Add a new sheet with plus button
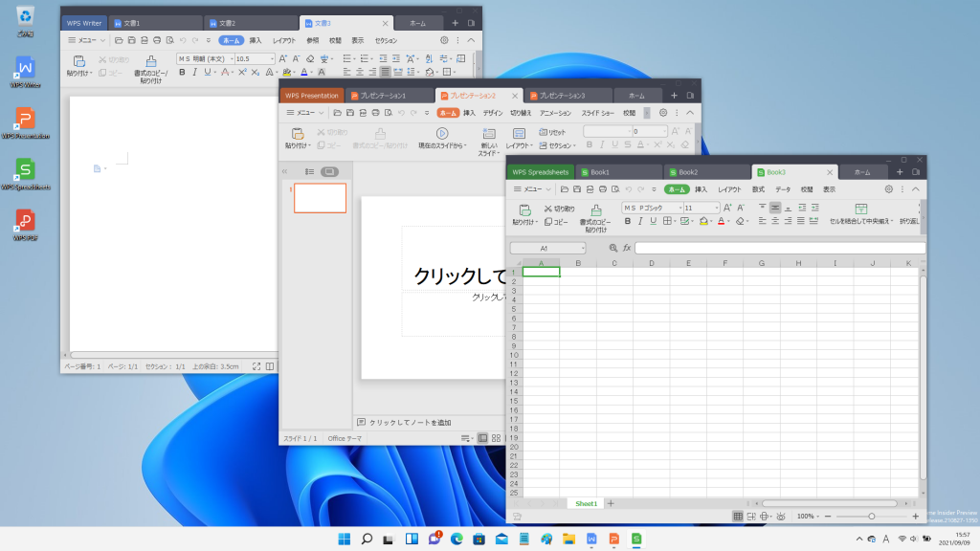Viewport: 980px width, 551px height. pos(611,503)
